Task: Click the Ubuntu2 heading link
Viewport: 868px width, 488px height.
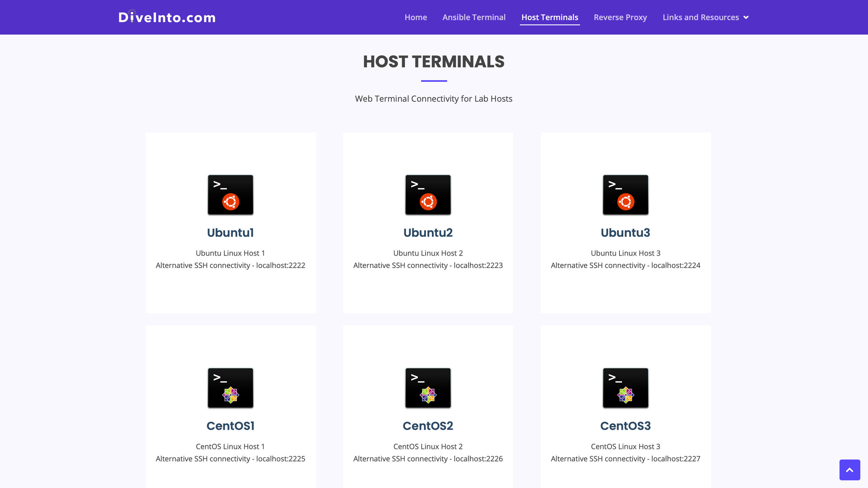Action: point(428,232)
